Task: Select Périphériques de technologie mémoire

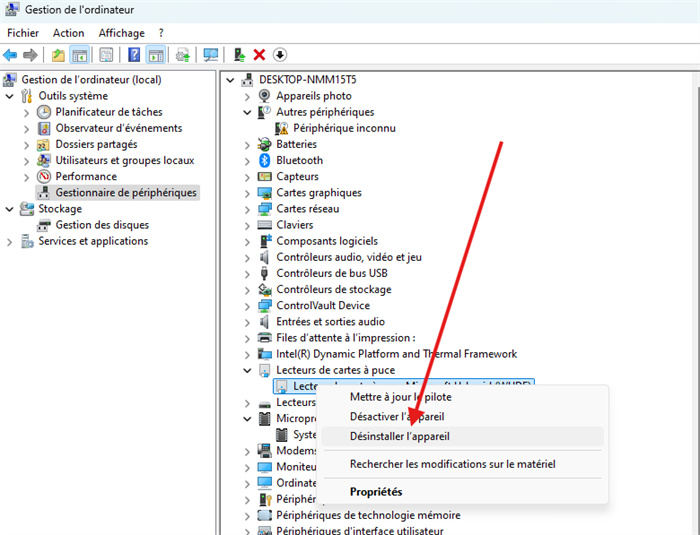Action: coord(368,515)
